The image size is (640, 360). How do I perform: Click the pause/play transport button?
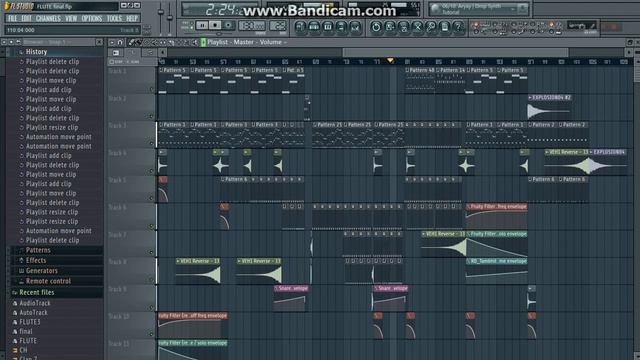click(x=202, y=25)
